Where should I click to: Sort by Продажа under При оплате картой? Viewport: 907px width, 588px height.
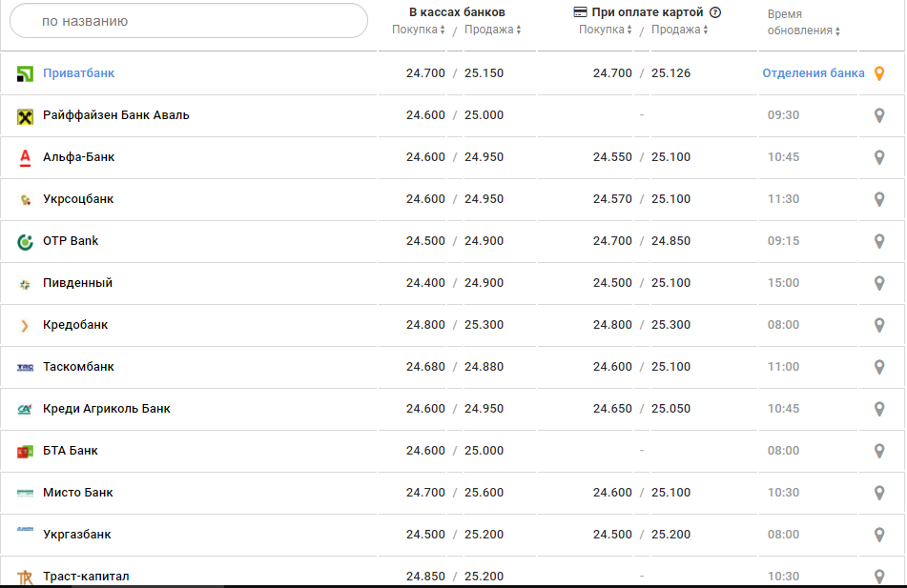pyautogui.click(x=679, y=30)
